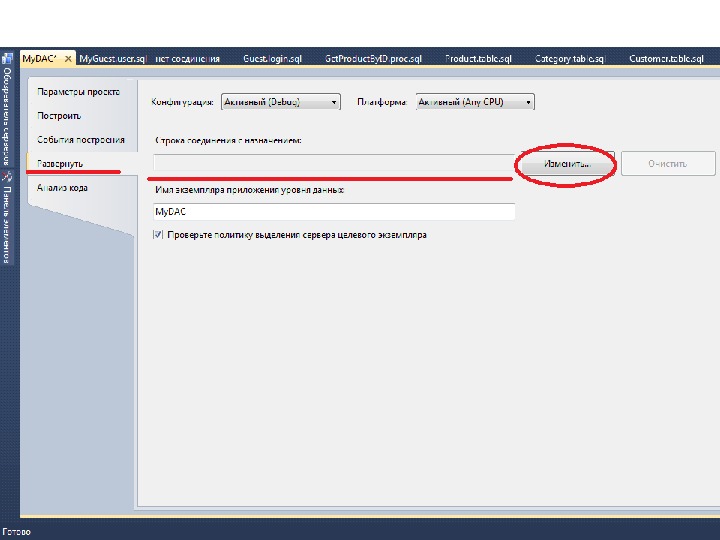This screenshot has width=720, height=540.
Task: Open the Server Explorer side panel
Action: pyautogui.click(x=7, y=111)
